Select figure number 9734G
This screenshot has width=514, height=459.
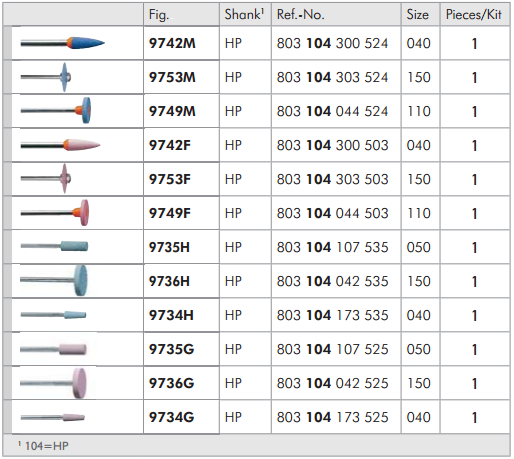coord(171,417)
